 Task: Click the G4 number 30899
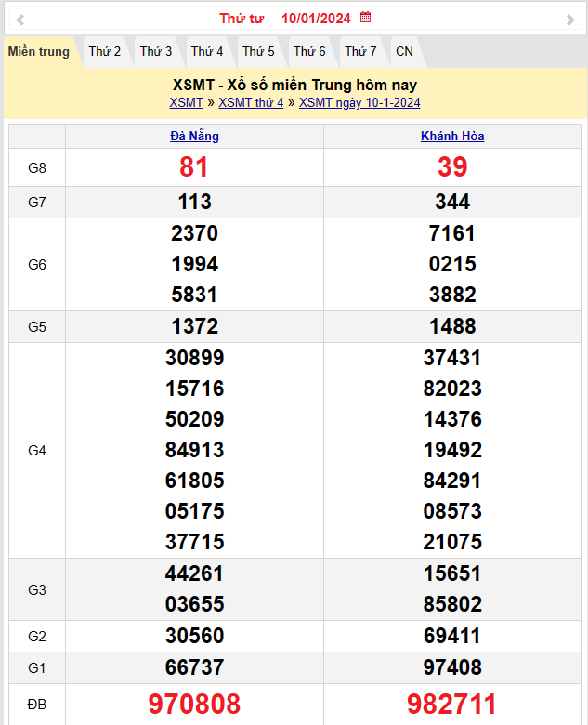click(195, 358)
